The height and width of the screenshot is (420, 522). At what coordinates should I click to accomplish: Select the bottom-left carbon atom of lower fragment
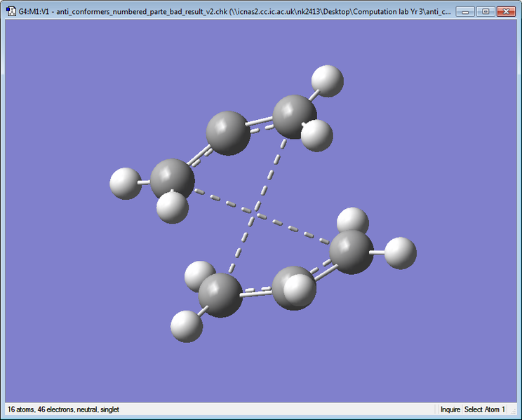tap(220, 295)
